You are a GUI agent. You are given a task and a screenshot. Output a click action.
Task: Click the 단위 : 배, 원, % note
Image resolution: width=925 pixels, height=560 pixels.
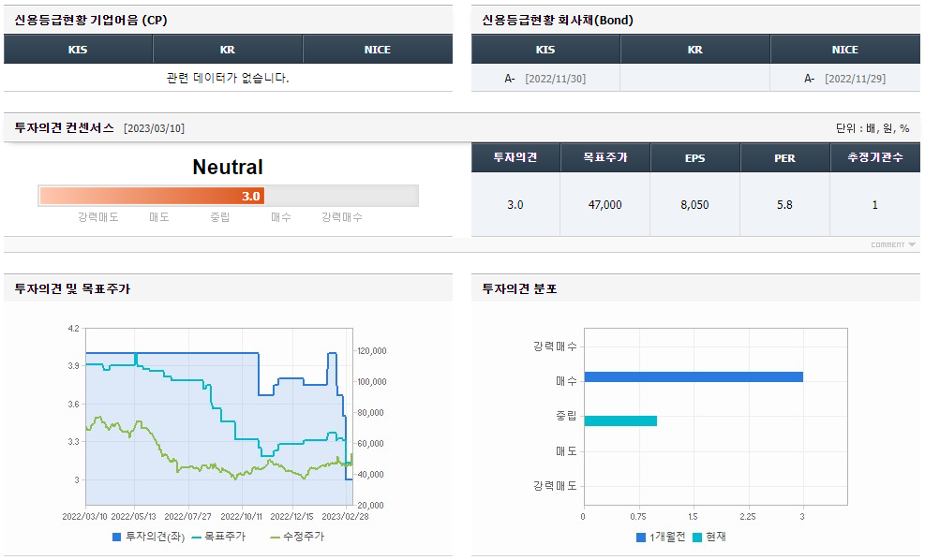[x=873, y=128]
